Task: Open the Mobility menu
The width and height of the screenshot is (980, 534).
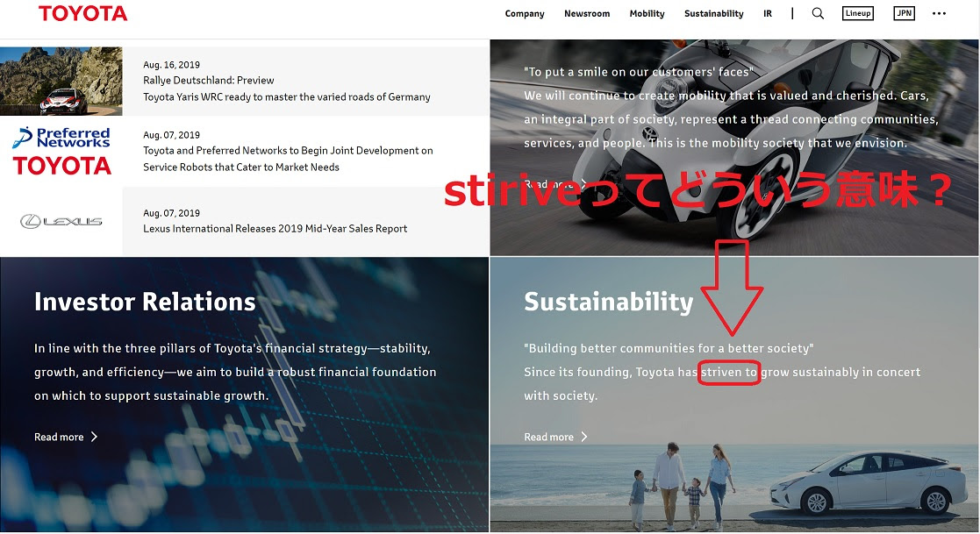Action: tap(647, 14)
